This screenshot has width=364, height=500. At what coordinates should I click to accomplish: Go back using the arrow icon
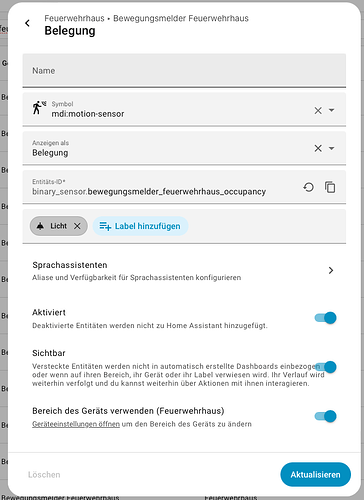coord(27,23)
